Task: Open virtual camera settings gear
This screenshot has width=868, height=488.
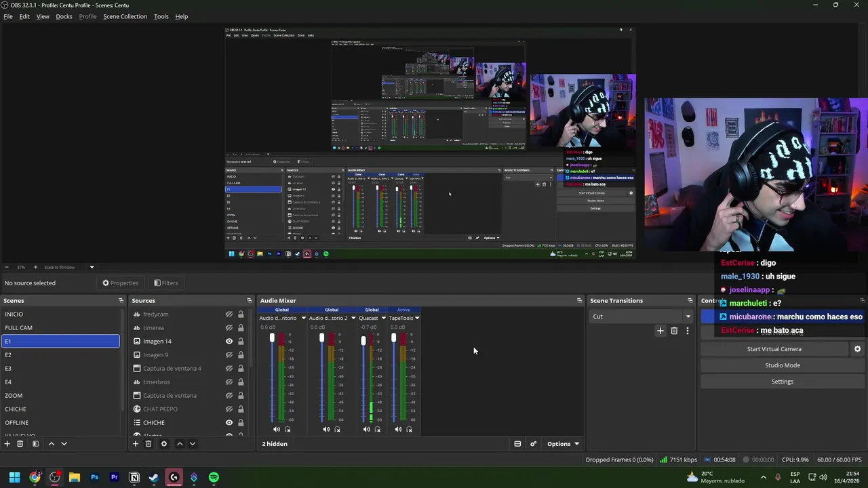Action: pyautogui.click(x=857, y=349)
